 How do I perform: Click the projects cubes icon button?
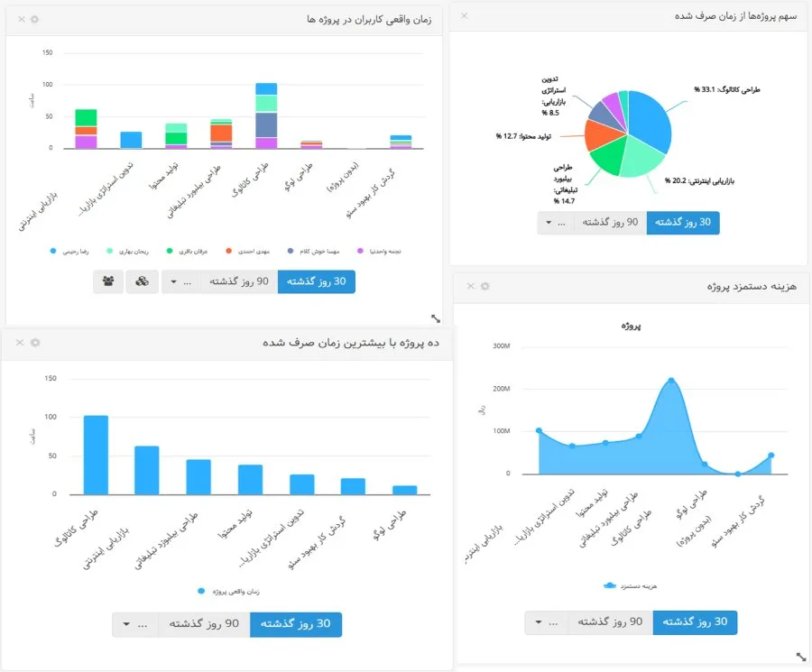click(143, 281)
